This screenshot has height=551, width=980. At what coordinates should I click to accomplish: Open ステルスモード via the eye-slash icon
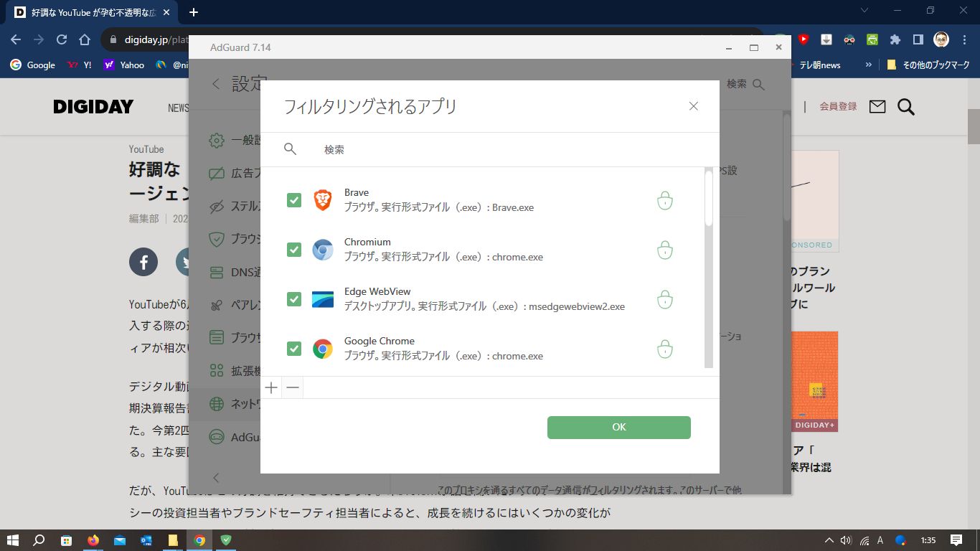click(x=216, y=206)
